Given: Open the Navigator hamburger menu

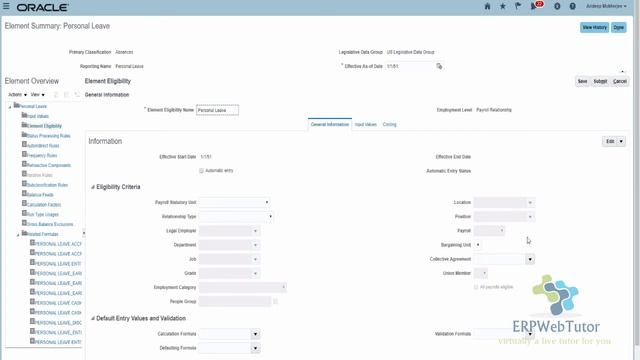Looking at the screenshot, I should 6,6.
